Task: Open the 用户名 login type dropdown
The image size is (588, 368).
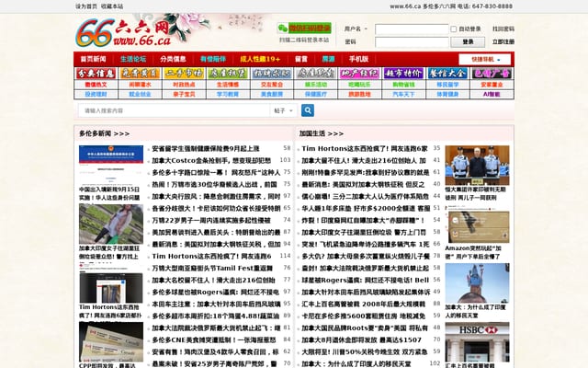Action: tap(356, 29)
